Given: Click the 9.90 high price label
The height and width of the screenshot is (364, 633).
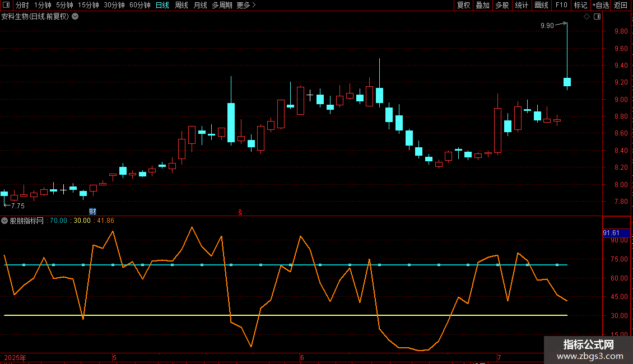Looking at the screenshot, I should click(x=547, y=26).
